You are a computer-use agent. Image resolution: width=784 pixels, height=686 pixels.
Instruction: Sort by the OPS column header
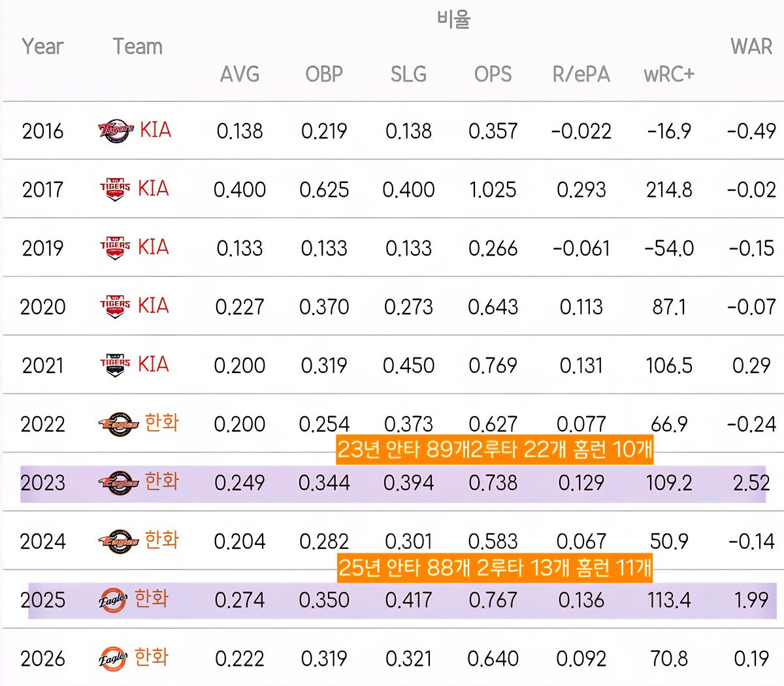click(493, 74)
